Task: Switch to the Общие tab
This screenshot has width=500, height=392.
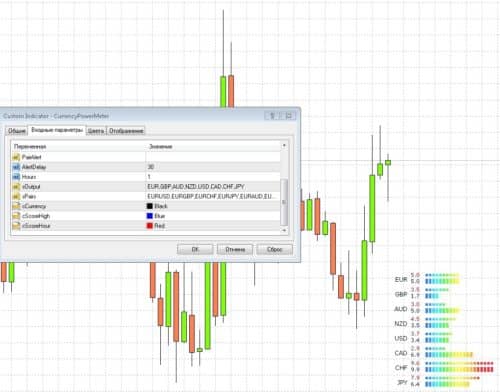Action: click(17, 131)
